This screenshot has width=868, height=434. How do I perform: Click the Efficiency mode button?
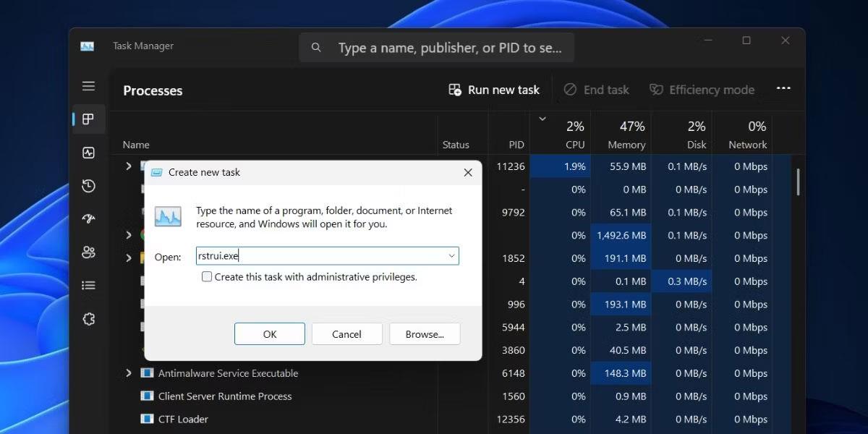tap(702, 90)
